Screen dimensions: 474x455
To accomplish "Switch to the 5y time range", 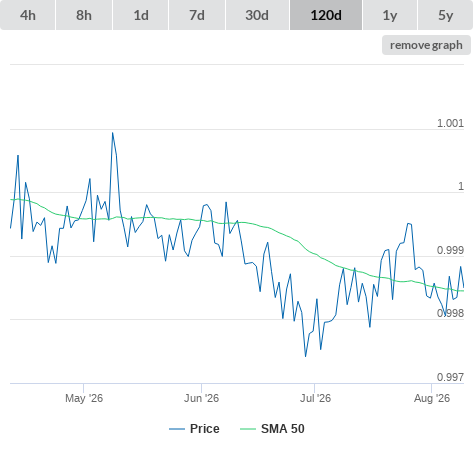I will [x=445, y=15].
